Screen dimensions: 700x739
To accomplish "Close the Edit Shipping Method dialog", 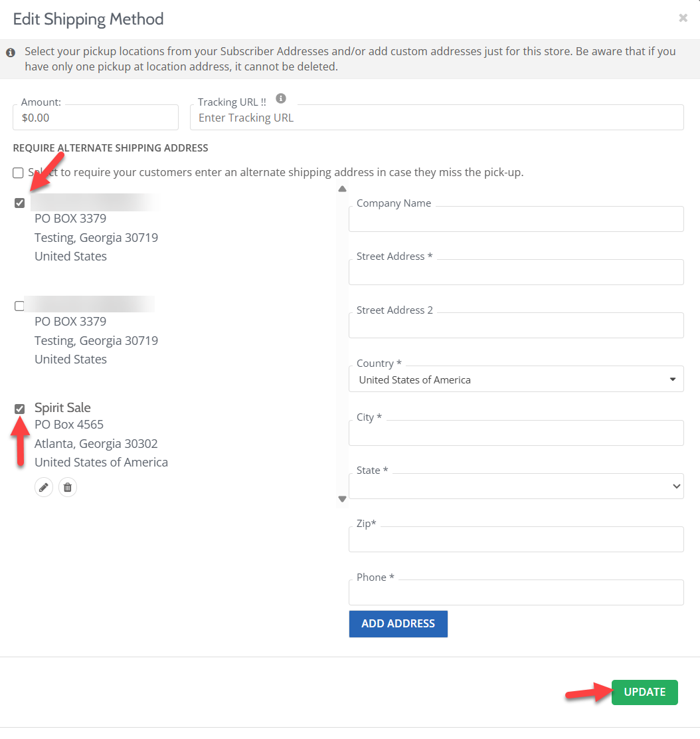I will pos(683,18).
